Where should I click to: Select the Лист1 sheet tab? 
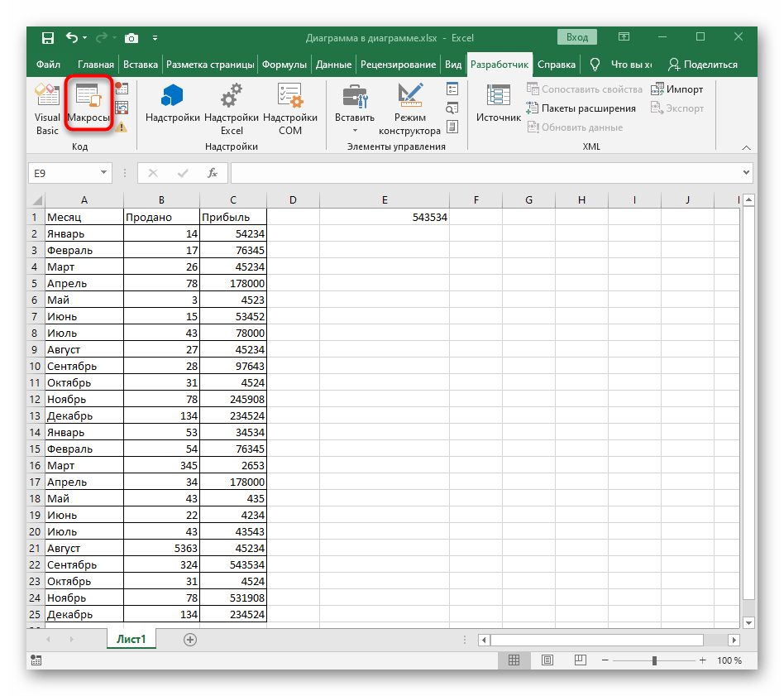131,639
